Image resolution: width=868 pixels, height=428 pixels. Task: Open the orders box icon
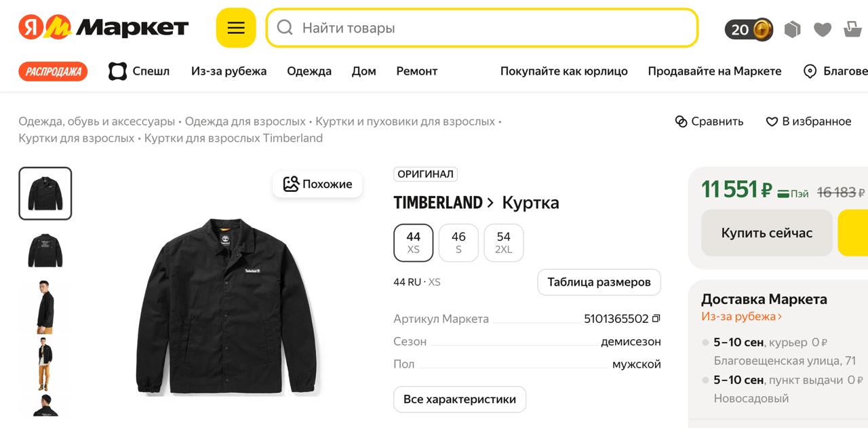[x=793, y=29]
